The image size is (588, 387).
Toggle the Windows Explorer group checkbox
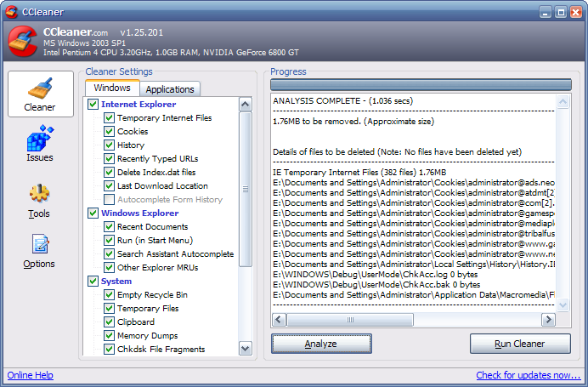(x=93, y=213)
